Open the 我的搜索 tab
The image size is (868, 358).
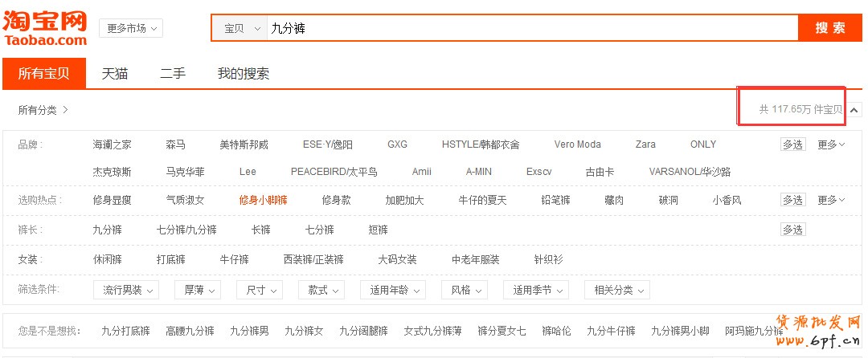coord(243,74)
